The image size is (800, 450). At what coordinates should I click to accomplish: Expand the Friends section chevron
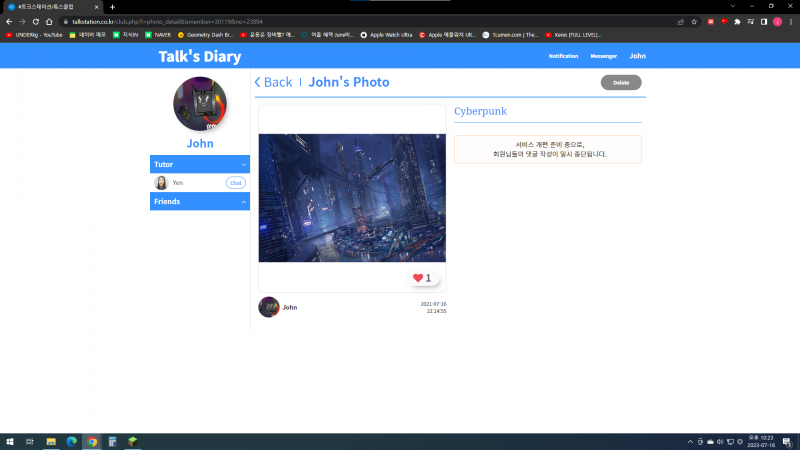coord(244,202)
